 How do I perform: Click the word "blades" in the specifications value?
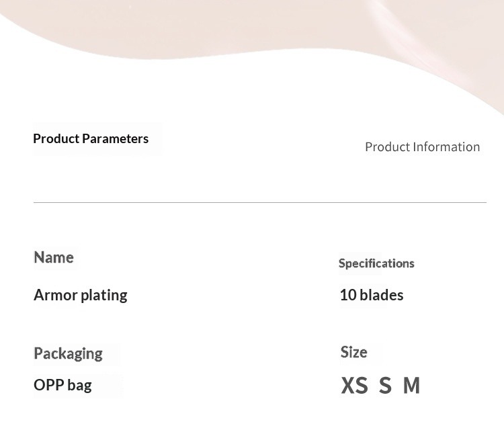(x=382, y=295)
